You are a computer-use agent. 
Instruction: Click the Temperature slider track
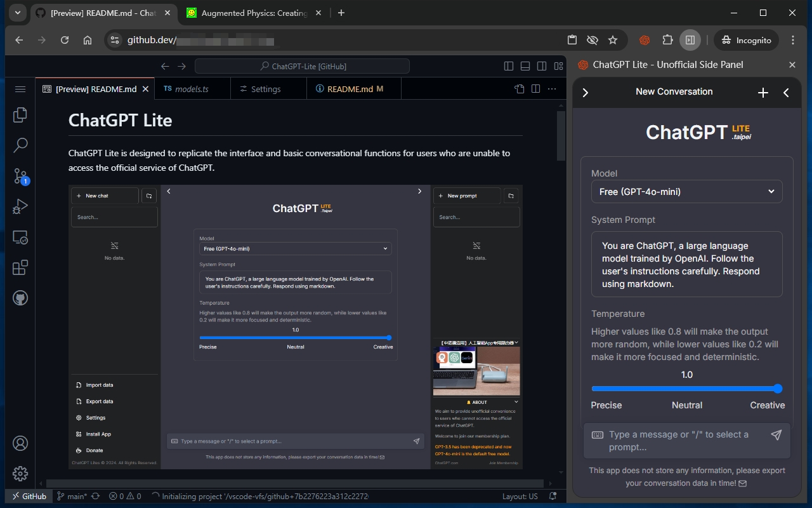click(686, 389)
